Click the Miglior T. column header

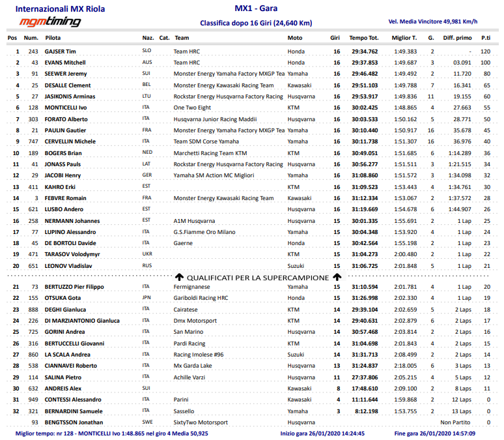(x=404, y=38)
